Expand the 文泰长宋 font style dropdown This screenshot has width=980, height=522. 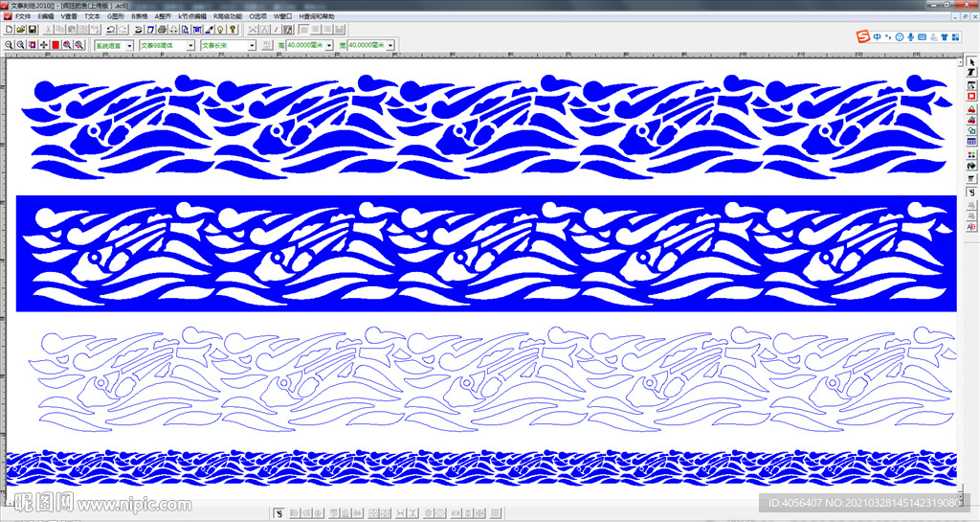coord(252,45)
